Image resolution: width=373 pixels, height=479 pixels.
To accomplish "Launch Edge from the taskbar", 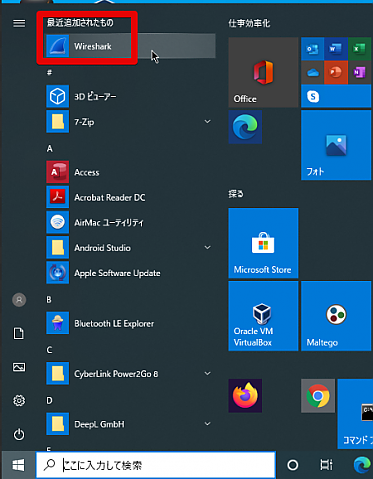I will [x=362, y=465].
